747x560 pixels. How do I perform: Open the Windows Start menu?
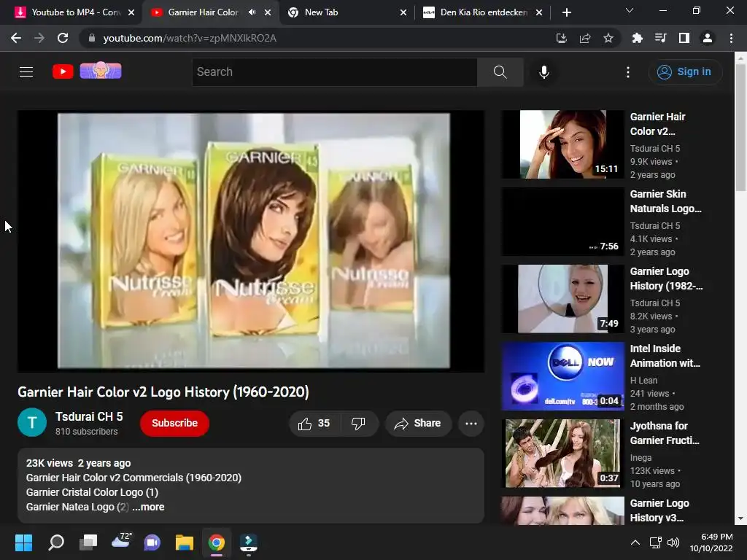point(23,542)
